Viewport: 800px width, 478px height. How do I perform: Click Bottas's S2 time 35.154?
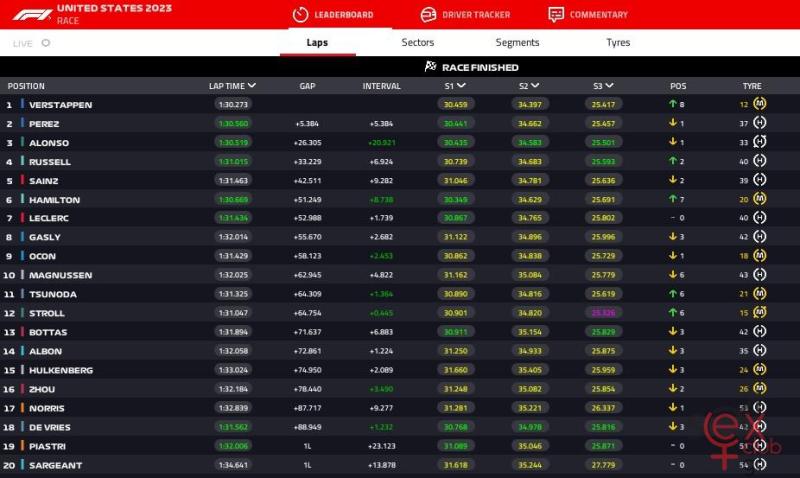pos(530,332)
